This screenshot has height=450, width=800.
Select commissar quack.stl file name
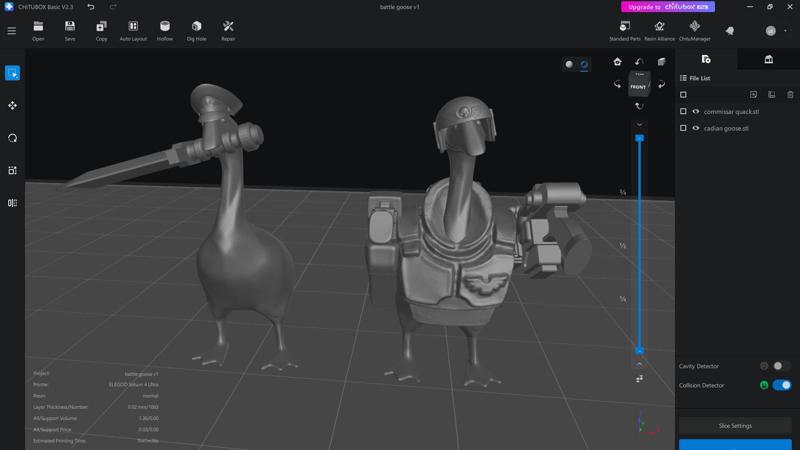pyautogui.click(x=731, y=112)
